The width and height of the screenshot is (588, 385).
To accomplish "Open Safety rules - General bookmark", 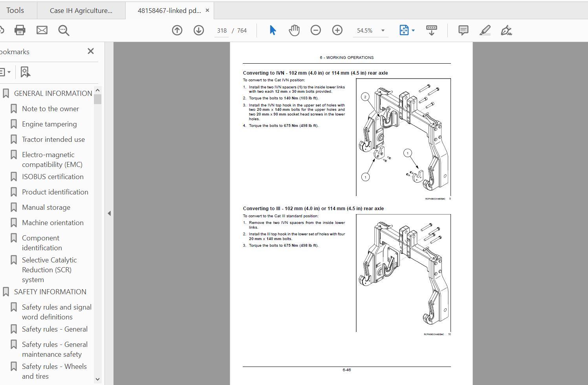I will 55,329.
